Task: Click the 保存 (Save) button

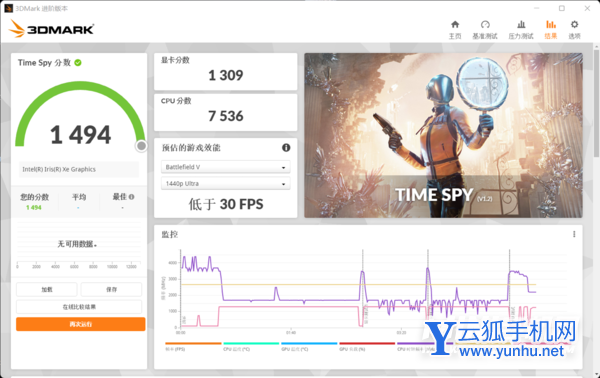Action: (x=111, y=290)
